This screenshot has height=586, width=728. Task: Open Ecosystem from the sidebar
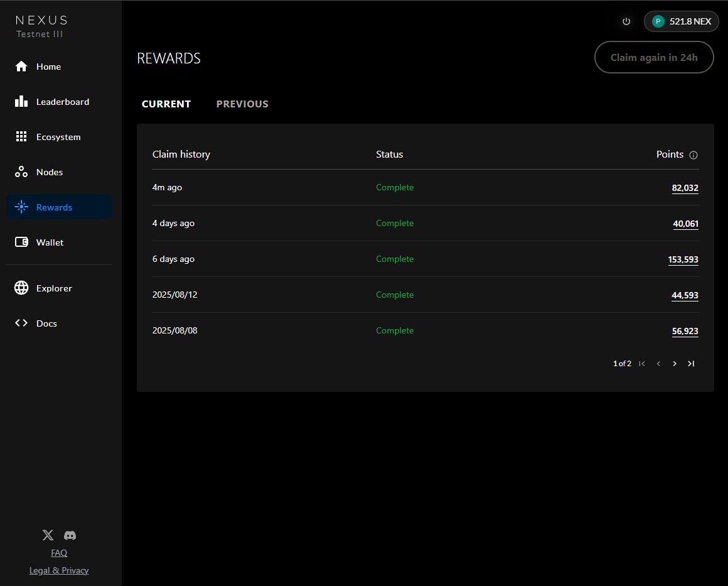pos(59,137)
